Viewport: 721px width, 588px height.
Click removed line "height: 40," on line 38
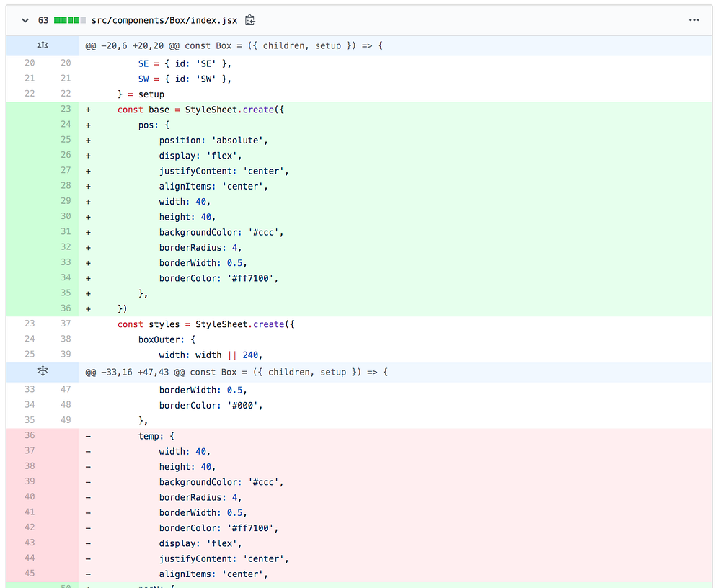(x=187, y=467)
